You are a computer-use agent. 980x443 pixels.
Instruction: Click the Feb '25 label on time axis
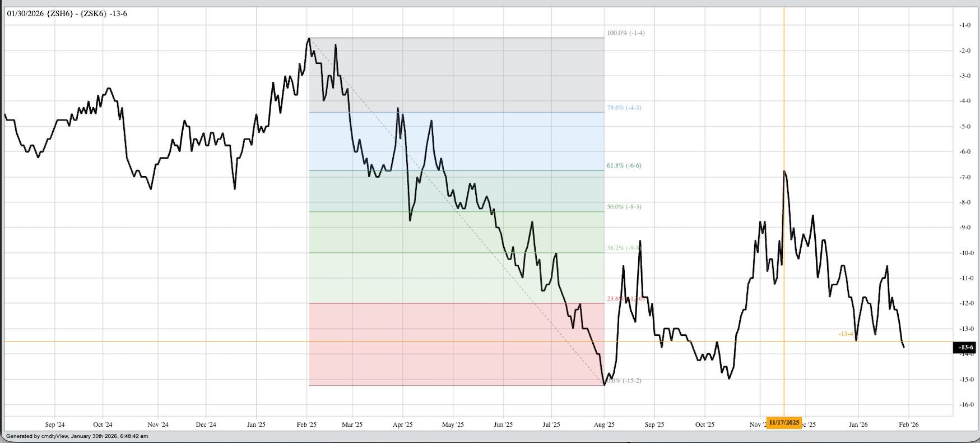[x=306, y=425]
